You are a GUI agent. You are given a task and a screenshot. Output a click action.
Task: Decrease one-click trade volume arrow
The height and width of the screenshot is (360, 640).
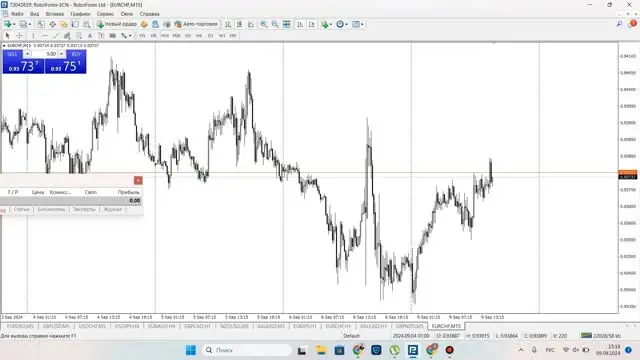[27, 54]
